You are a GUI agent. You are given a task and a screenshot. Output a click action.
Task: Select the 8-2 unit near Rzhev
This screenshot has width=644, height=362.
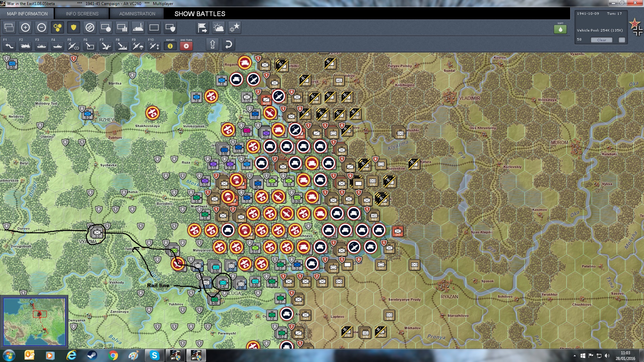[88, 114]
